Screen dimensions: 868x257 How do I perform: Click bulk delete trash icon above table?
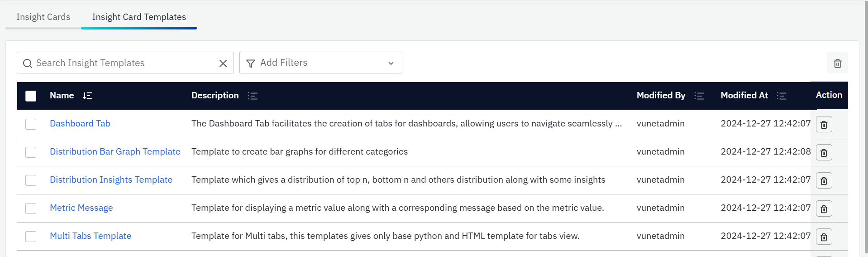837,63
